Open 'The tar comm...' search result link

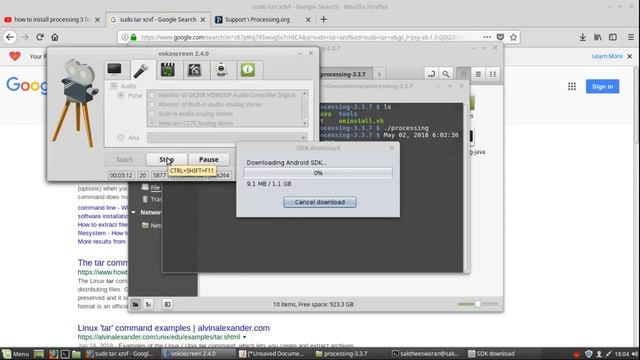pos(102,262)
